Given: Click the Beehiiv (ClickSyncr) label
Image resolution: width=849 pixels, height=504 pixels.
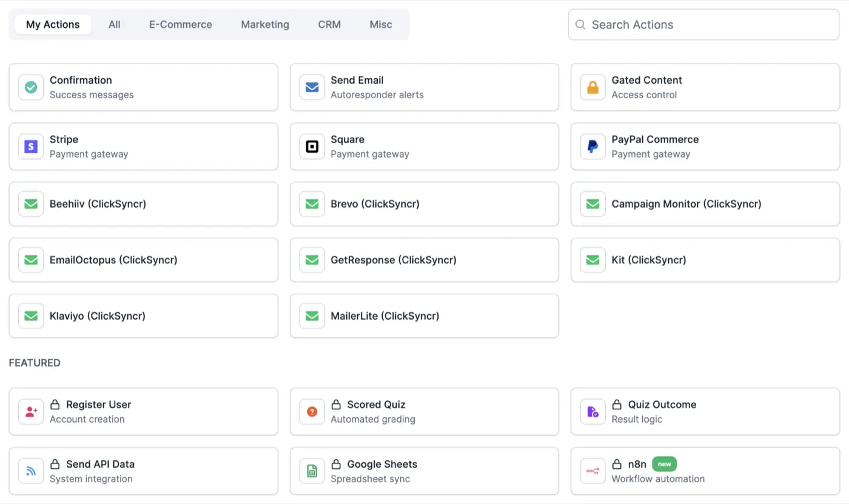Looking at the screenshot, I should pos(98,204).
